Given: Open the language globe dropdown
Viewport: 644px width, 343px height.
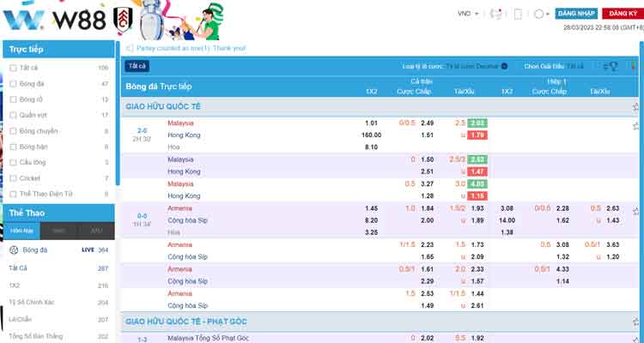Looking at the screenshot, I should [x=541, y=14].
